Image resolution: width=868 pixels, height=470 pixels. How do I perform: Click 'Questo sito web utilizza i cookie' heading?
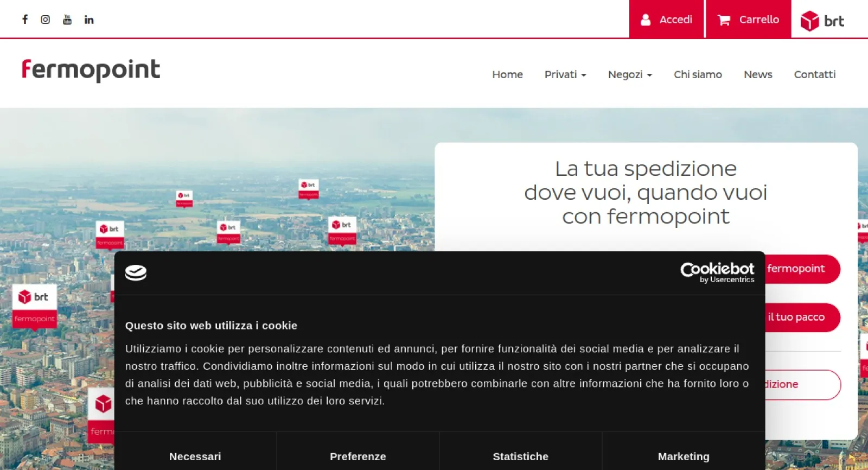point(211,326)
